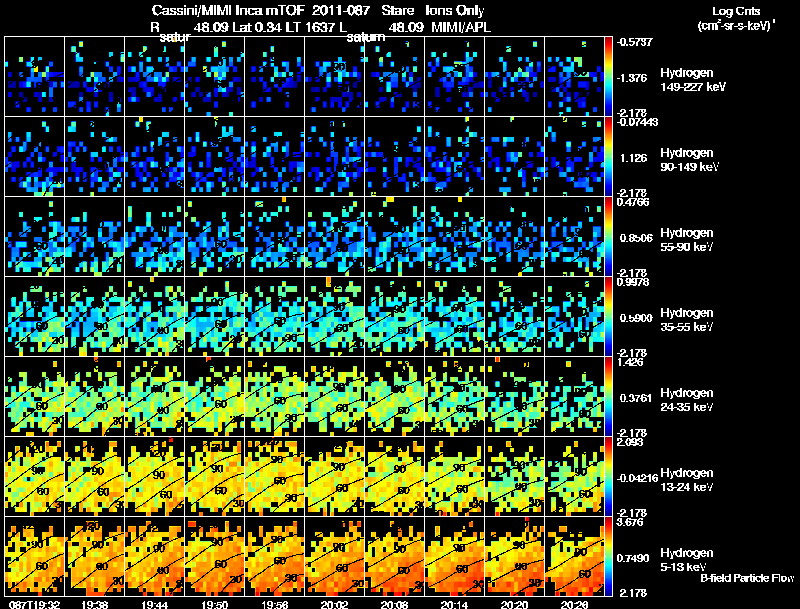Click the -0.04216 color scale value
The height and width of the screenshot is (609, 800).
pos(637,478)
